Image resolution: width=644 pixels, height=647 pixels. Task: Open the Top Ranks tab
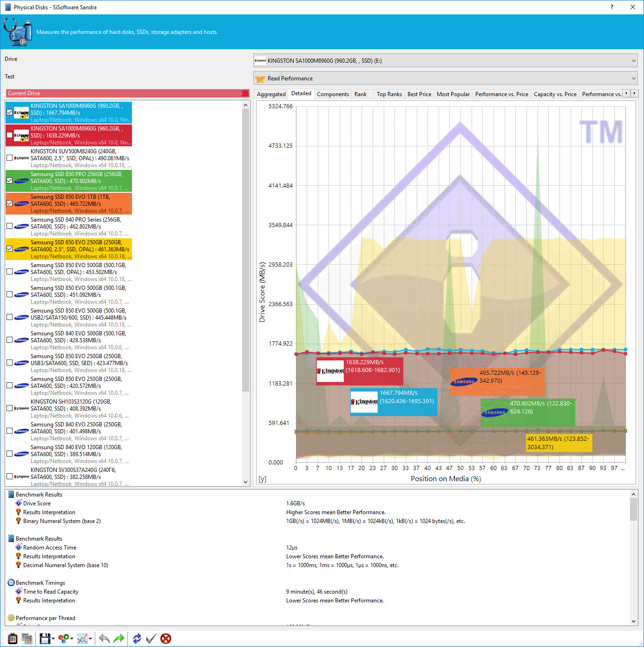[x=389, y=94]
